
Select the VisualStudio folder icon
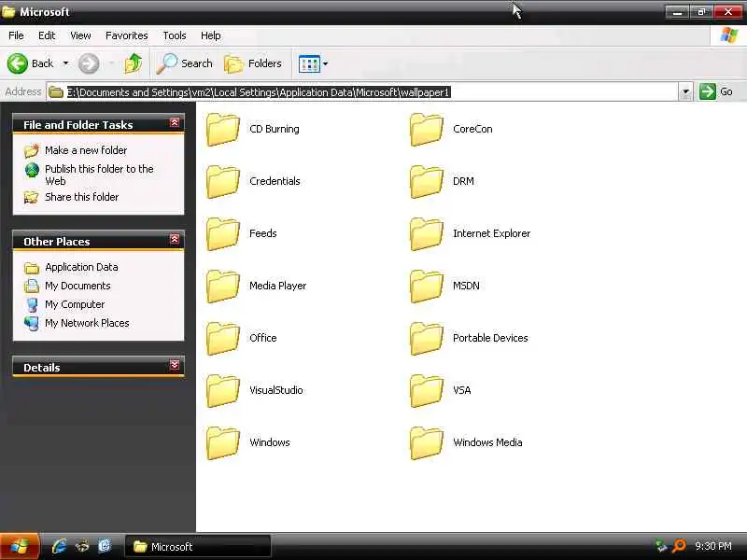click(x=222, y=390)
